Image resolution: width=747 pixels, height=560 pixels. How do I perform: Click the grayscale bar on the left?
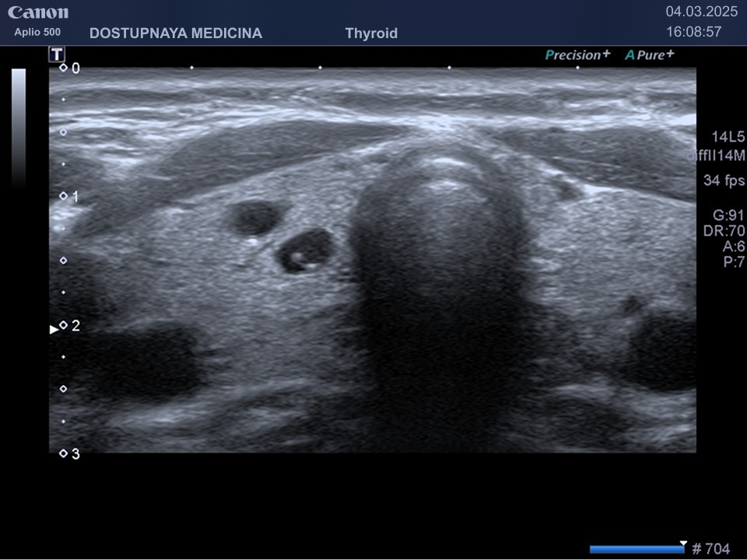19,128
